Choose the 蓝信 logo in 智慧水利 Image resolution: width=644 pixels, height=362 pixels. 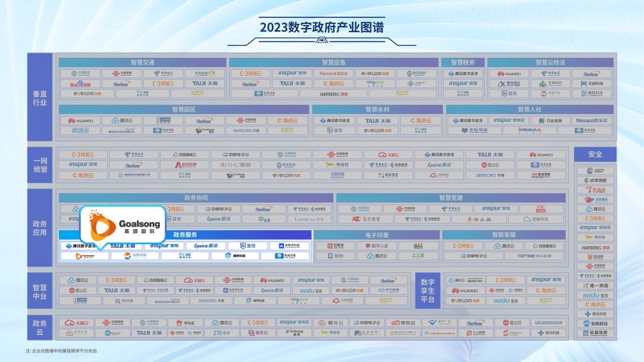tap(335, 131)
